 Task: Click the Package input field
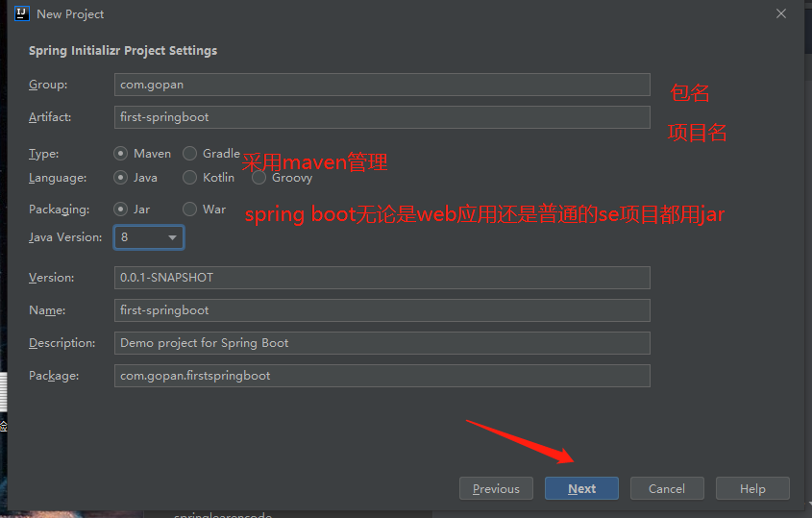click(x=382, y=376)
